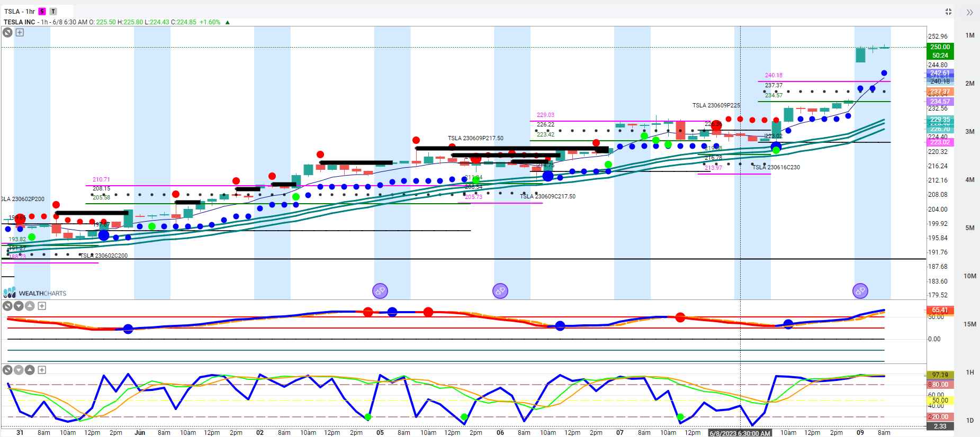
Task: Click the 240.18 magenta level label on chart
Action: [774, 75]
